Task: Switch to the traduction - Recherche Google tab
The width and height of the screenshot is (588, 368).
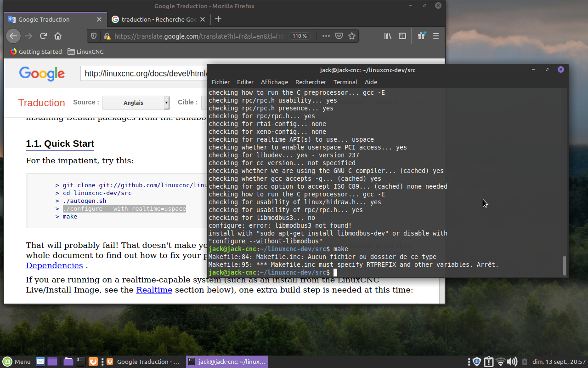Action: (159, 19)
